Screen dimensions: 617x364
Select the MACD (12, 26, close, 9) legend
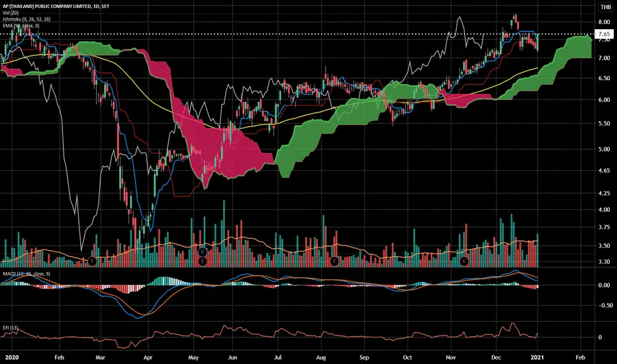[26, 273]
